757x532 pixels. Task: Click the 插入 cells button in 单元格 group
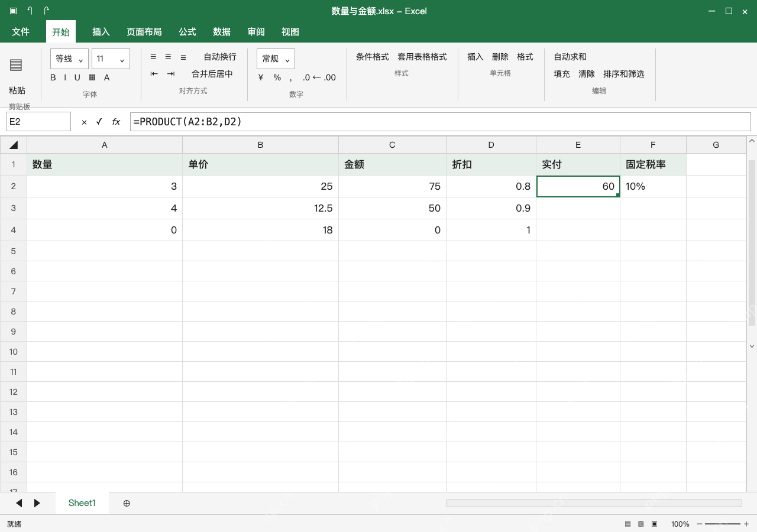pyautogui.click(x=475, y=57)
